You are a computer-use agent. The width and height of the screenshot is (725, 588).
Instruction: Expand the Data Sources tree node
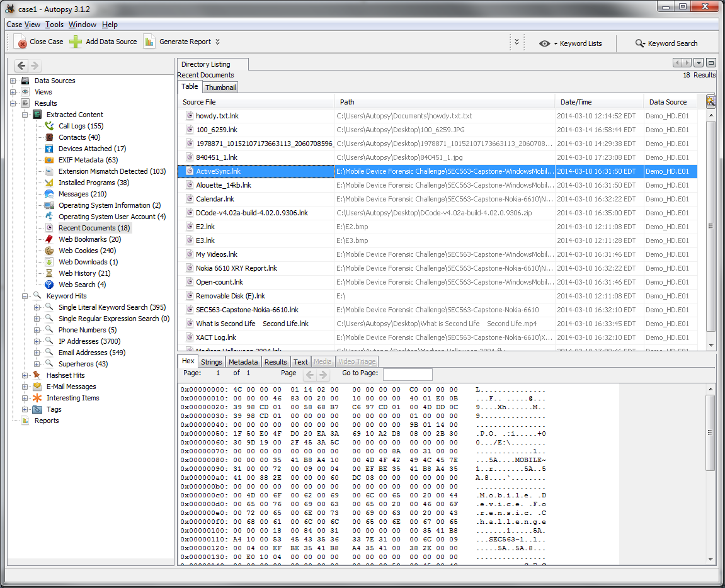[x=13, y=81]
